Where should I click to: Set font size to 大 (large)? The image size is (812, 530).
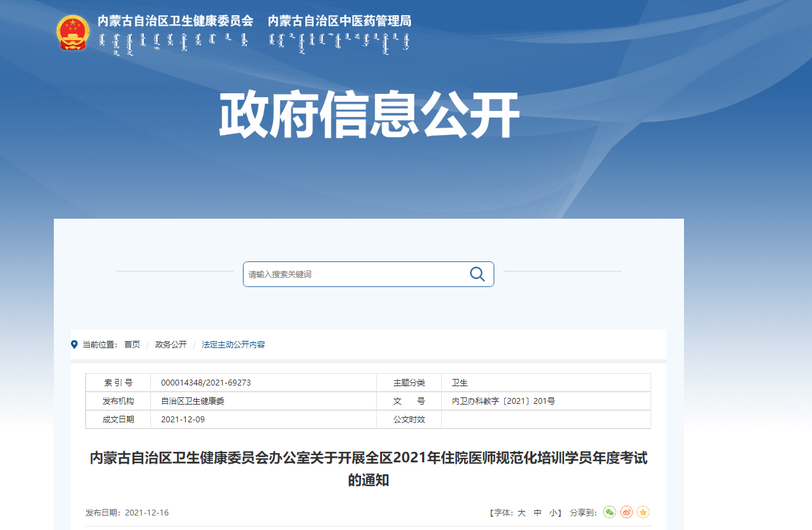coord(521,513)
